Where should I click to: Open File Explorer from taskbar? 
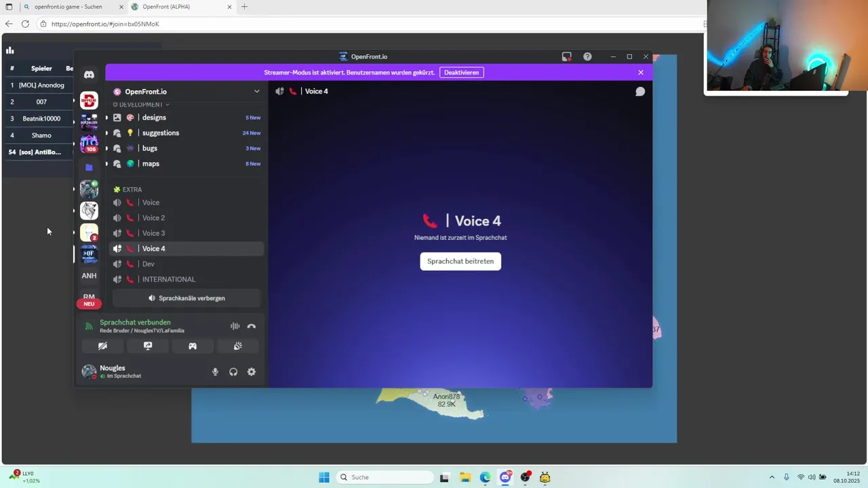(x=465, y=477)
